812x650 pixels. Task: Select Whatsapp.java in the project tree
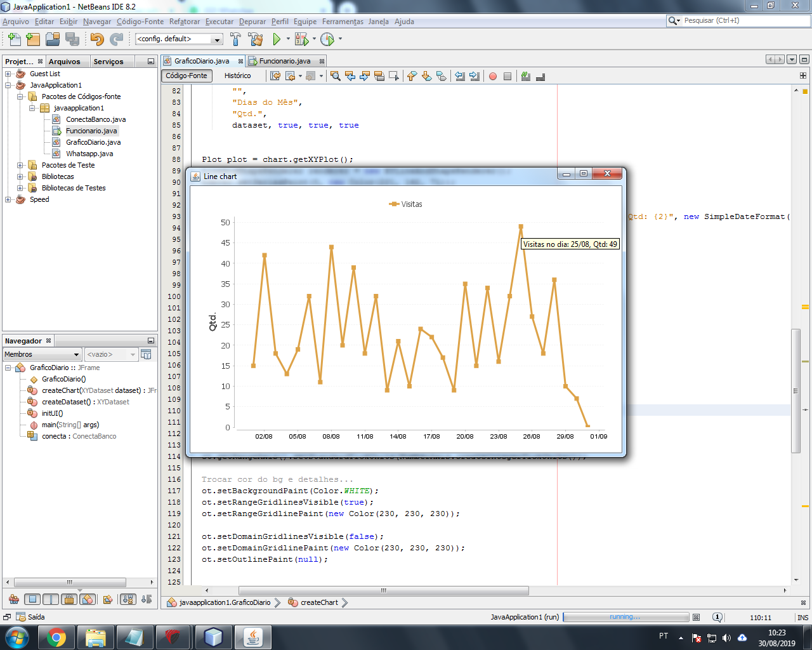[x=89, y=154]
